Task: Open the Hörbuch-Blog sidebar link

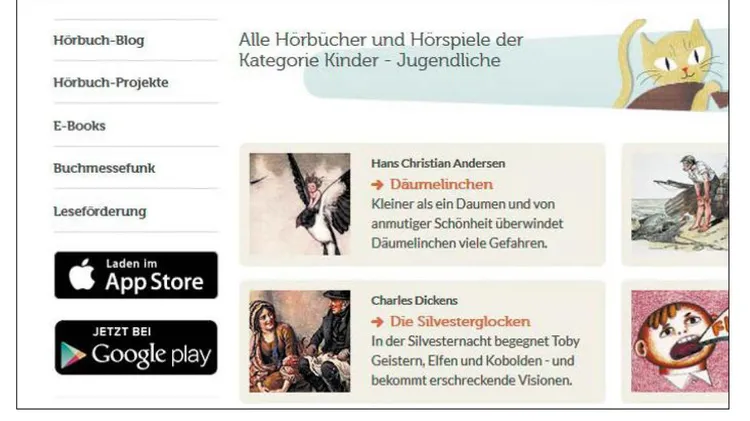Action: pyautogui.click(x=99, y=40)
